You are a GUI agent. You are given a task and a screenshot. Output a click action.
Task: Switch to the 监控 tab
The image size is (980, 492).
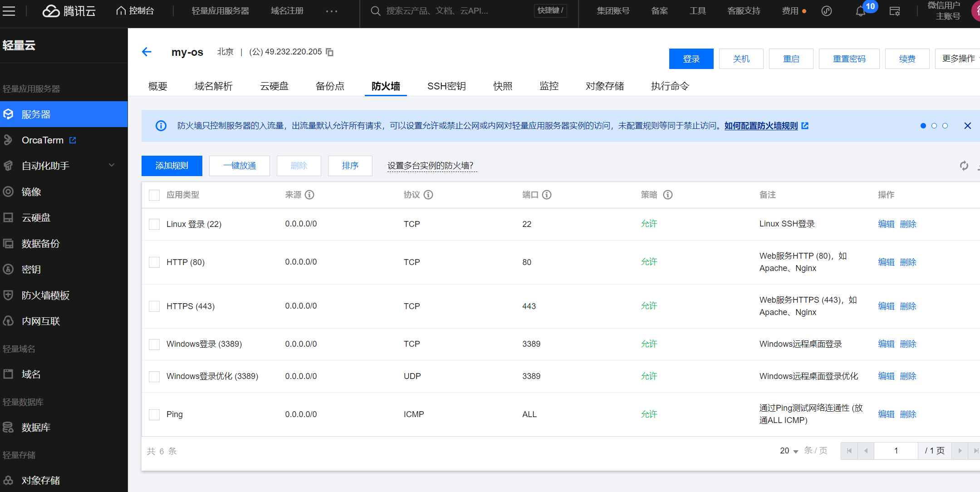tap(549, 86)
